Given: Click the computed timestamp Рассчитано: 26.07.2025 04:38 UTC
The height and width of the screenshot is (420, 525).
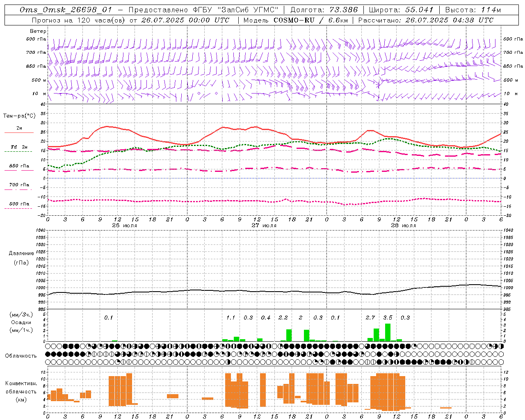Looking at the screenshot, I should [x=426, y=20].
